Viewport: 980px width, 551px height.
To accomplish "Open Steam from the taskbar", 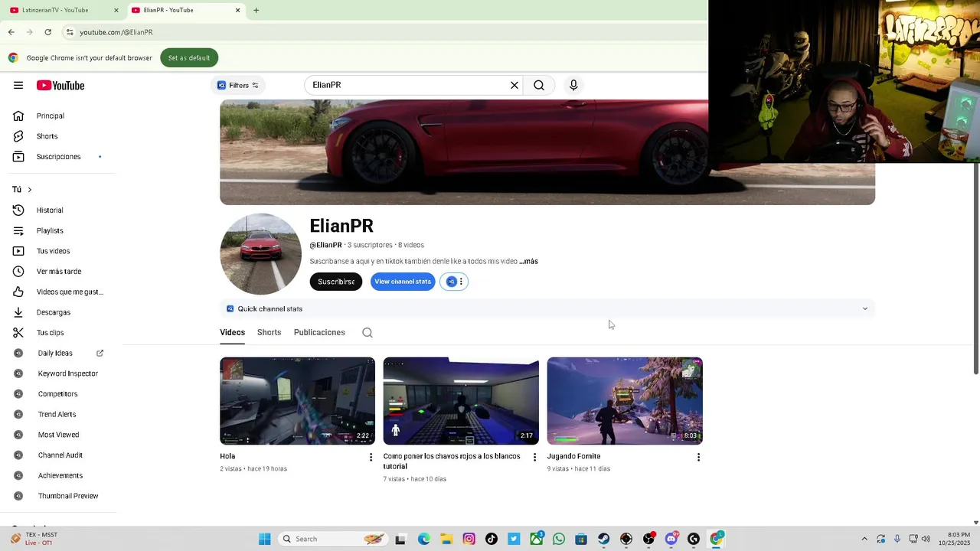I will pyautogui.click(x=604, y=539).
